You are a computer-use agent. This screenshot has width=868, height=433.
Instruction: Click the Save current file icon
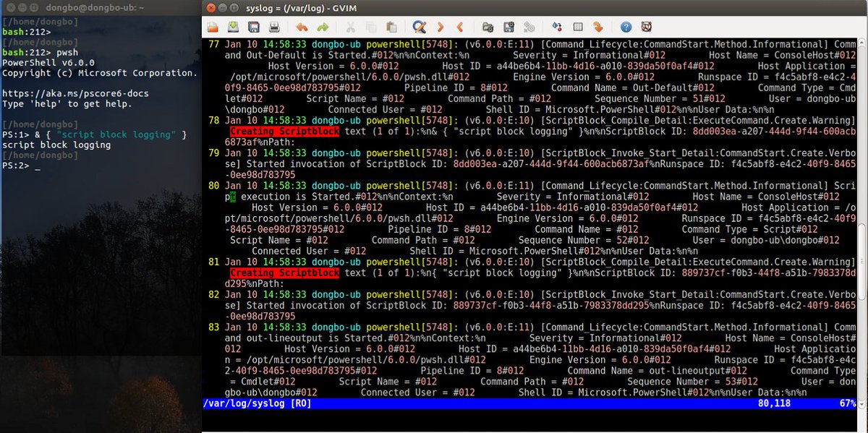tap(233, 27)
